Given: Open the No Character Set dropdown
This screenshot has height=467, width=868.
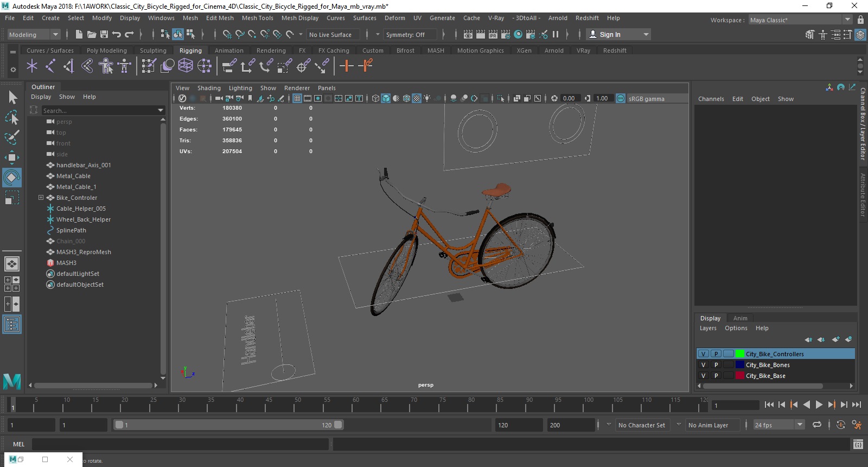Looking at the screenshot, I should (x=609, y=425).
